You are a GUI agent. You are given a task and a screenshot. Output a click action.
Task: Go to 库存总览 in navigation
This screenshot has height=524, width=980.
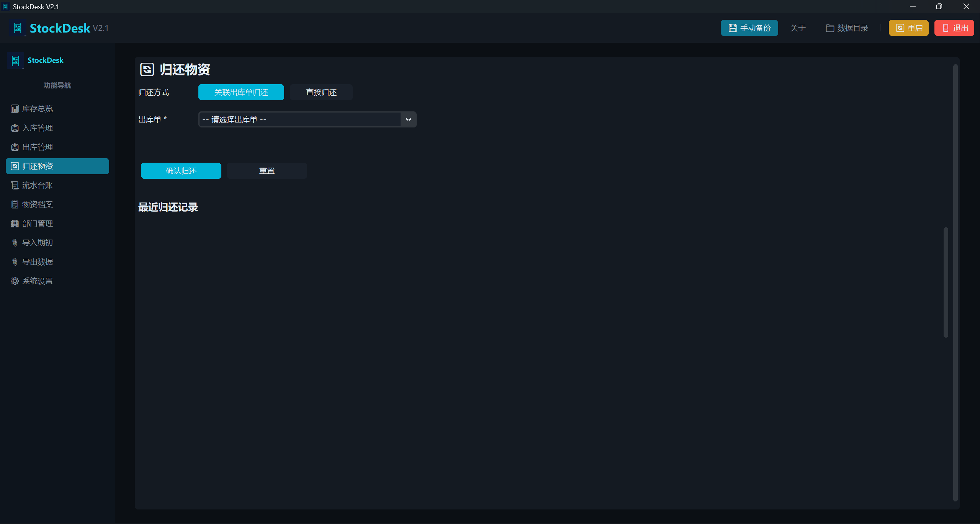coord(57,109)
